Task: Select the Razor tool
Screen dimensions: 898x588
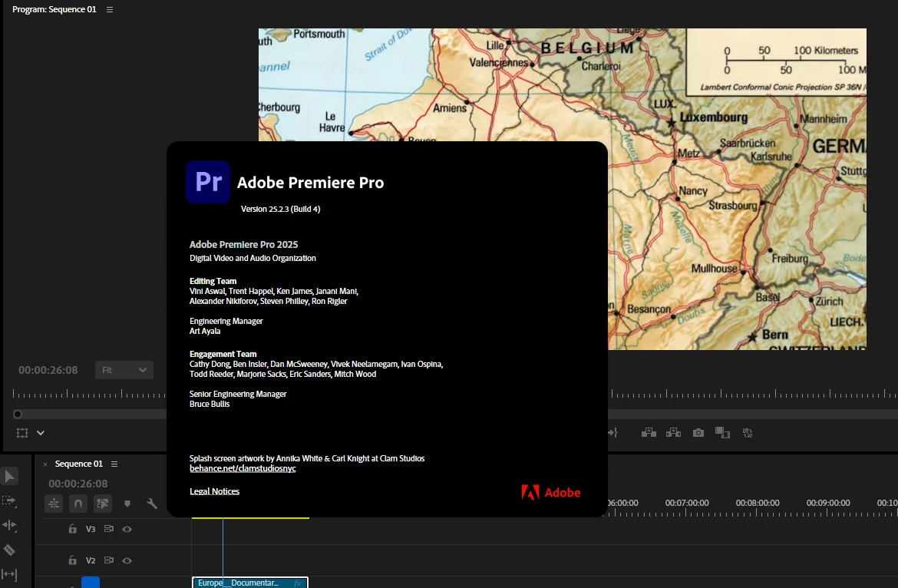Action: coord(9,550)
